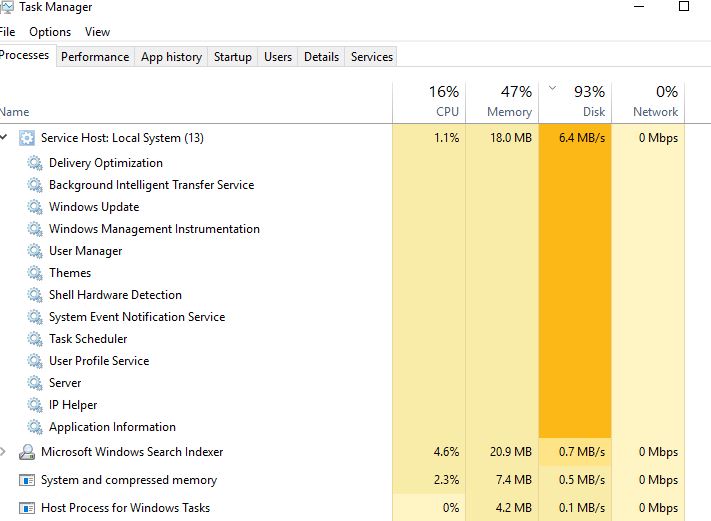Open the Startup tab

(233, 57)
